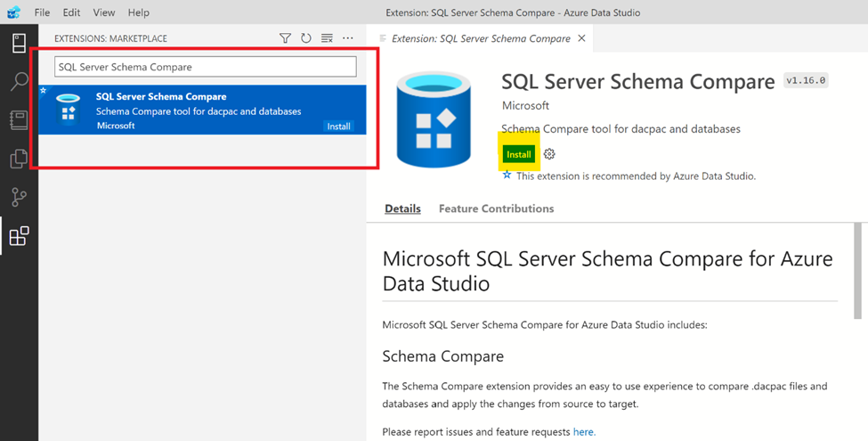Switch to the Feature Contributions tab
This screenshot has height=441, width=868.
496,208
